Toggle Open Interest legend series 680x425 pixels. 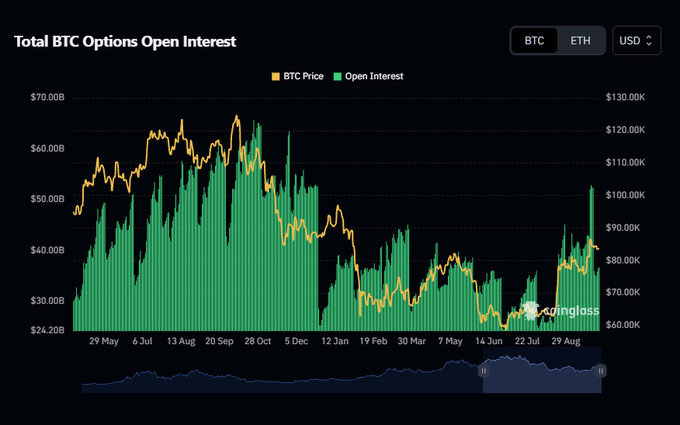pos(368,76)
